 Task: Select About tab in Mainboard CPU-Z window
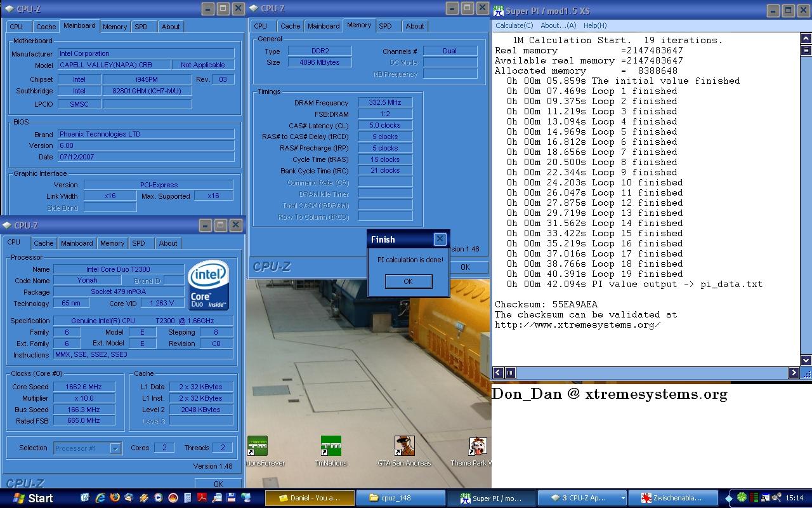tap(170, 27)
